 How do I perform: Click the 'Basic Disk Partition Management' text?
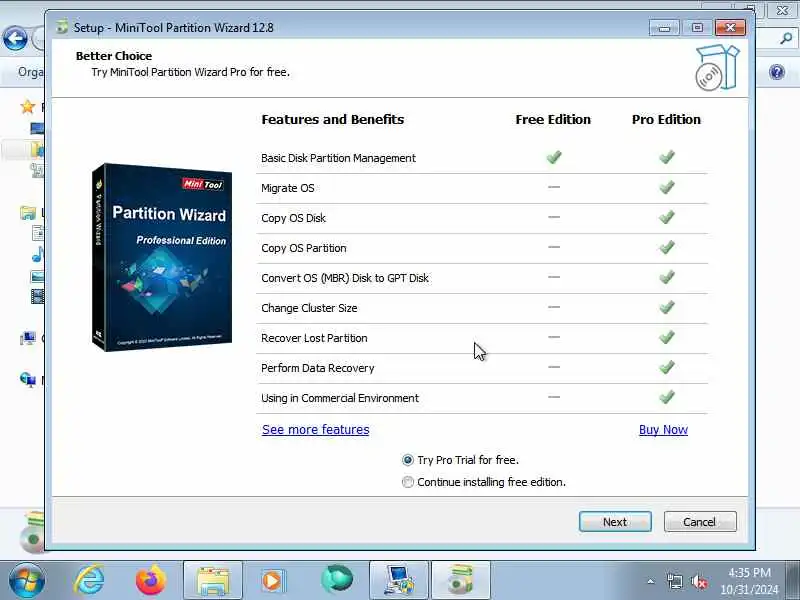tap(338, 158)
